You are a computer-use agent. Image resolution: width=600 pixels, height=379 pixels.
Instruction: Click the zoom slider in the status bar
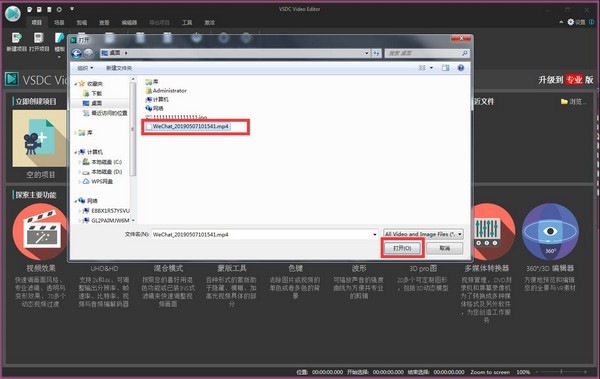coord(561,372)
